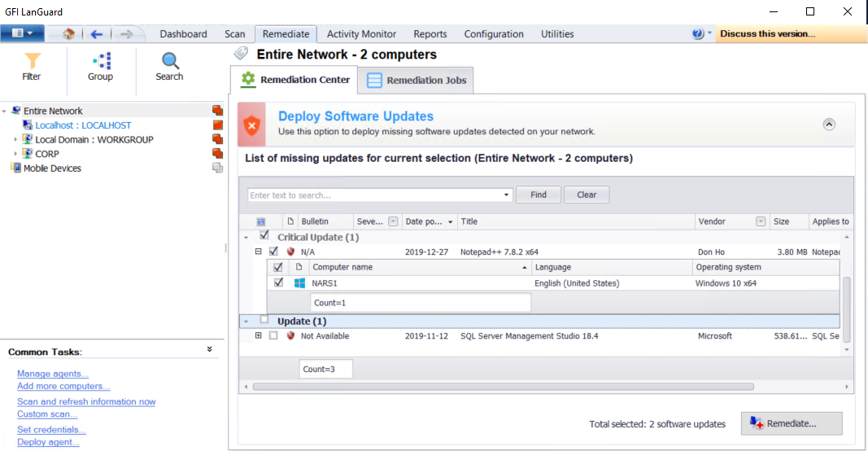Click the vertical scrollbar of the updates list
The height and width of the screenshot is (451, 868).
tap(846, 308)
